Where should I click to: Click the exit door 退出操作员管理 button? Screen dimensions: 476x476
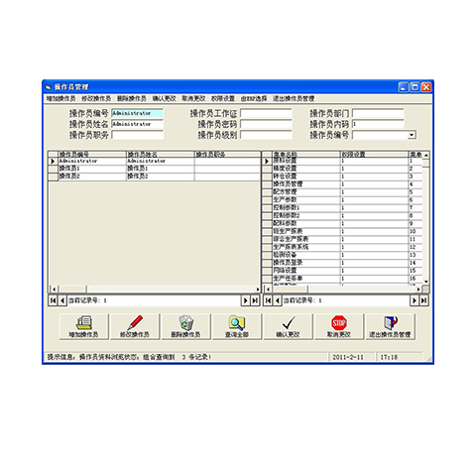click(x=390, y=326)
